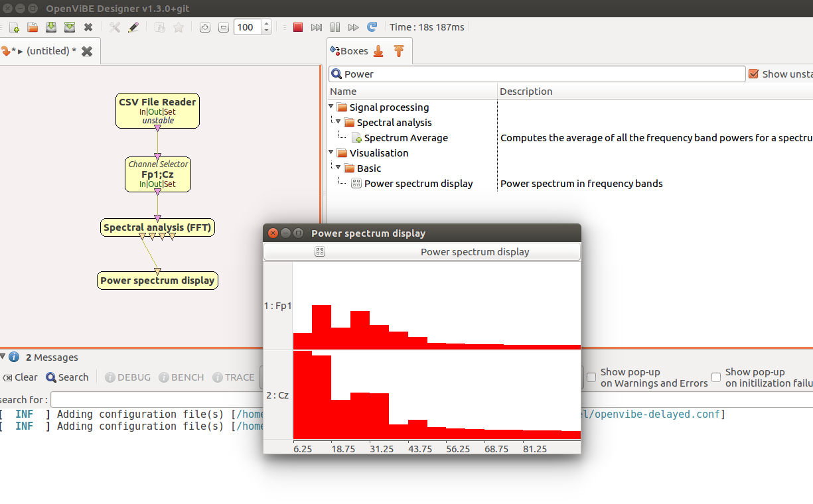Collapse the Messages panel
Viewport: 813px width, 504px height.
point(3,357)
